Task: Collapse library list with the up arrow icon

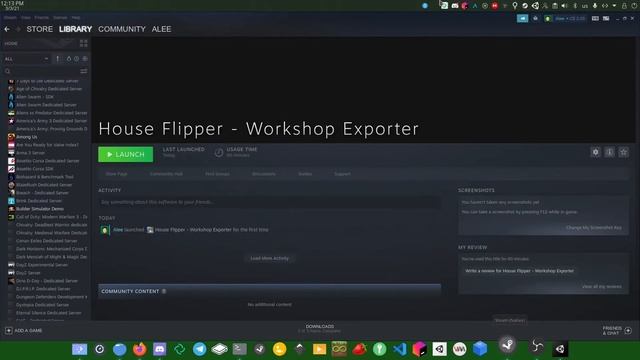Action: [x=58, y=59]
